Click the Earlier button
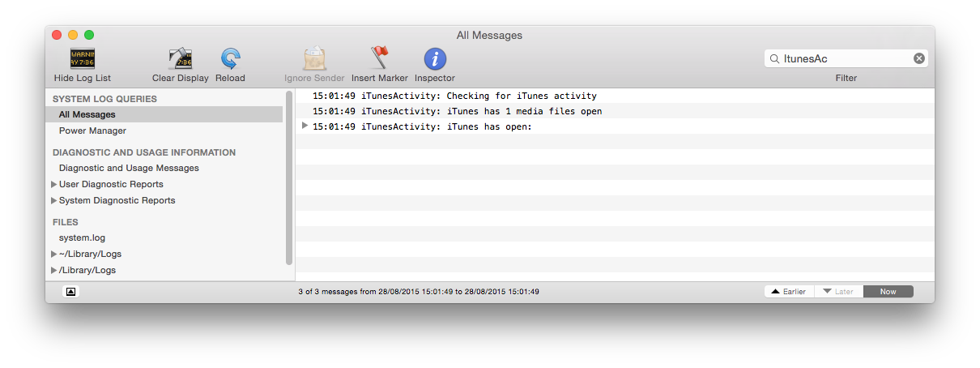Screen dimensions: 980x368 789,292
